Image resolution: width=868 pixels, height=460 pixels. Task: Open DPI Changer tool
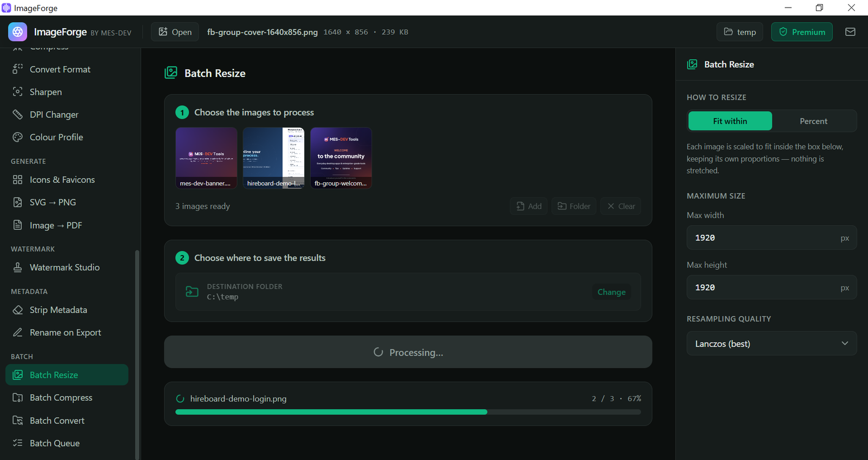(x=67, y=114)
